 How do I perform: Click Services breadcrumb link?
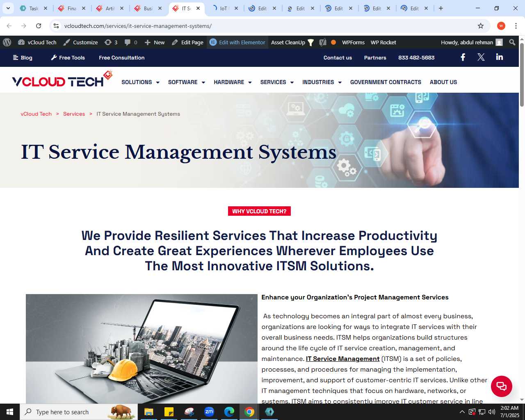74,114
